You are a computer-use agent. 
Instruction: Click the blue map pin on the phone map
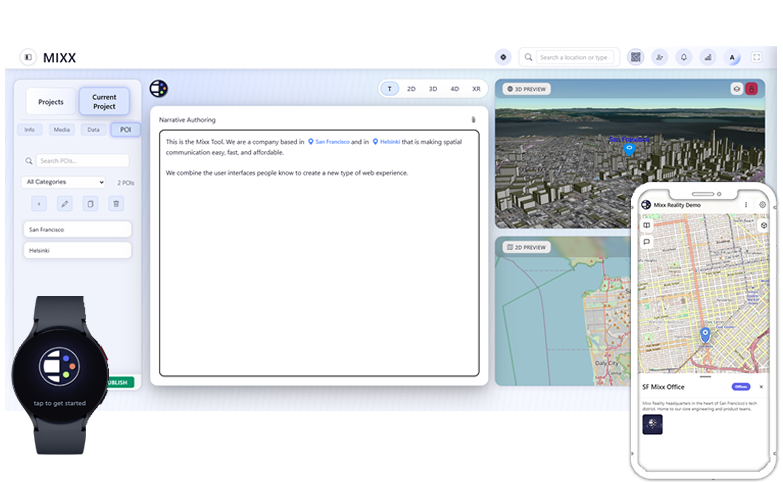pos(705,334)
